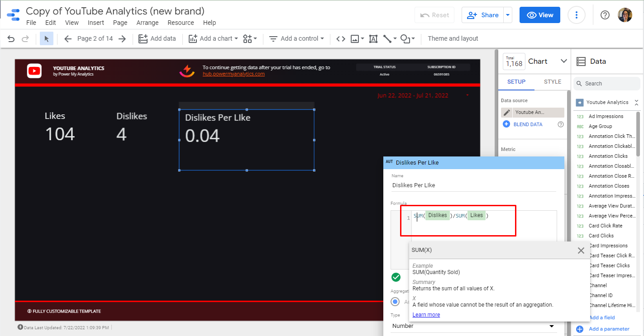The image size is (644, 336).
Task: Click the undo arrow in toolbar
Action: 11,39
